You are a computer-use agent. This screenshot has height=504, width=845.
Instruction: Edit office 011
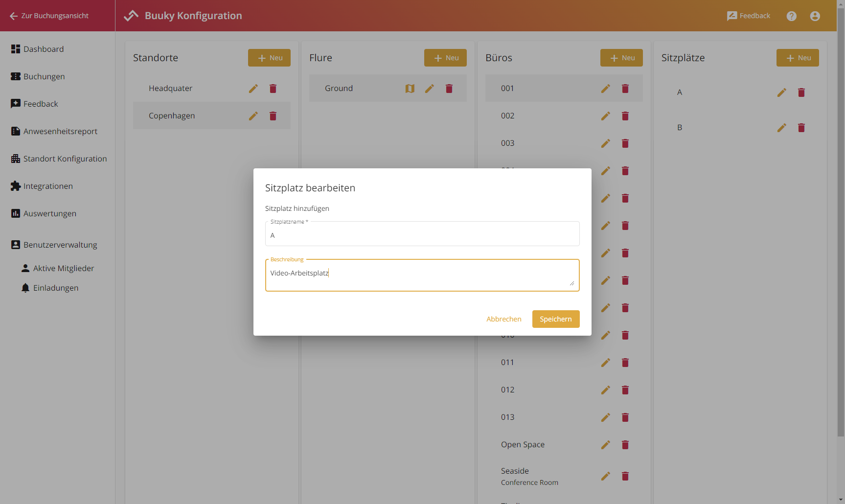(606, 363)
